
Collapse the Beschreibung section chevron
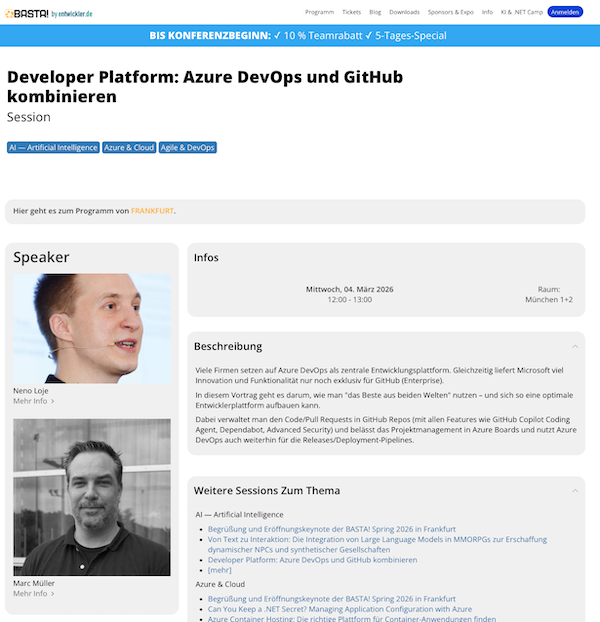click(x=575, y=347)
